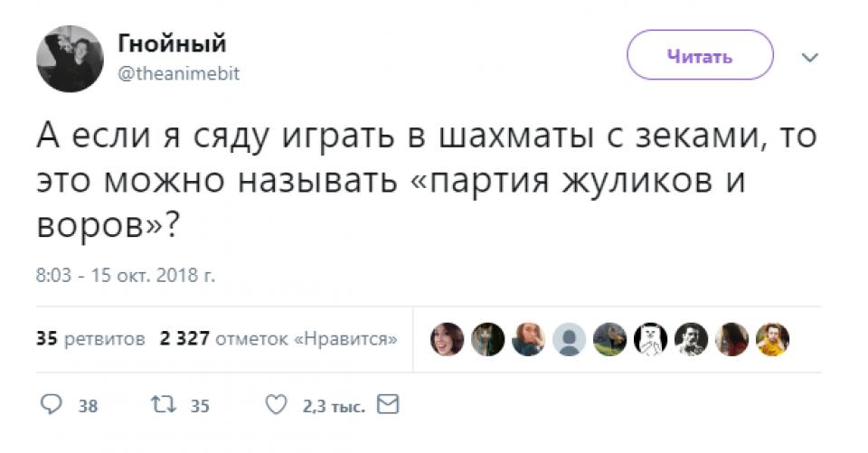Open the tweet timestamp 8:03 - 15 окт. 2018
The width and height of the screenshot is (868, 453).
click(126, 275)
